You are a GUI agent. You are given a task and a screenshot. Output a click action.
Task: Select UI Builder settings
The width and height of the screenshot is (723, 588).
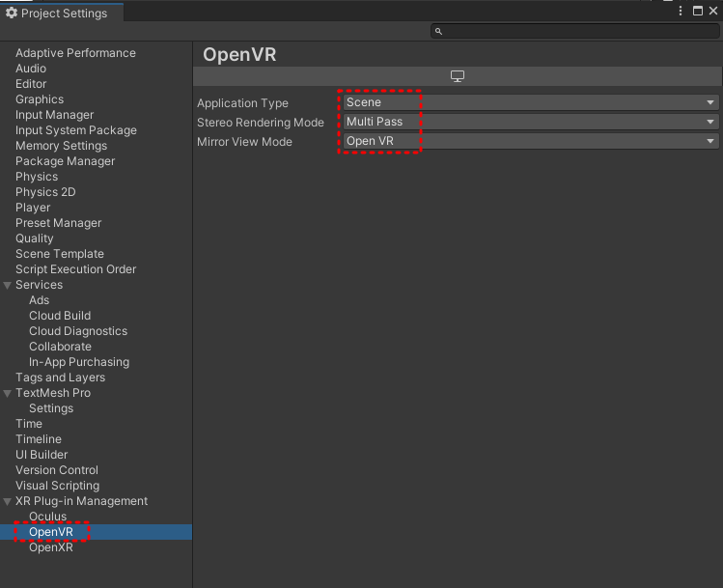click(42, 455)
